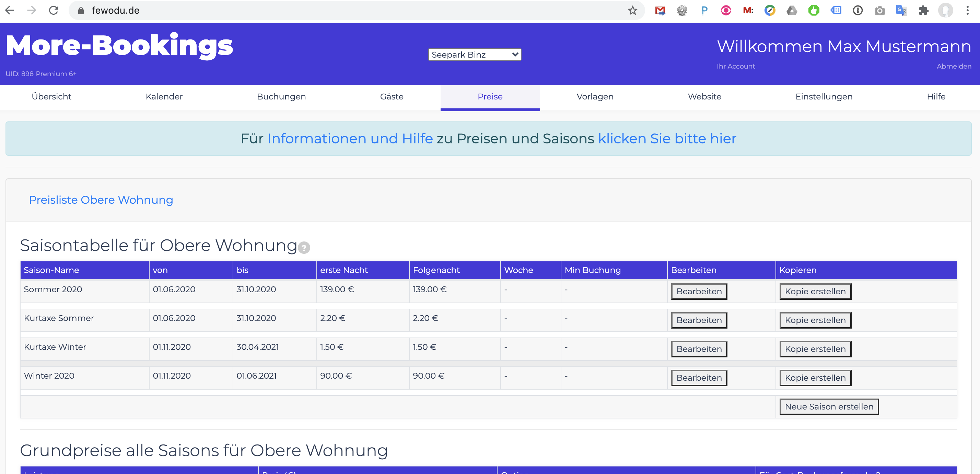Click Kopie erstellen for Kurtaxe Sommer
980x474 pixels.
815,320
